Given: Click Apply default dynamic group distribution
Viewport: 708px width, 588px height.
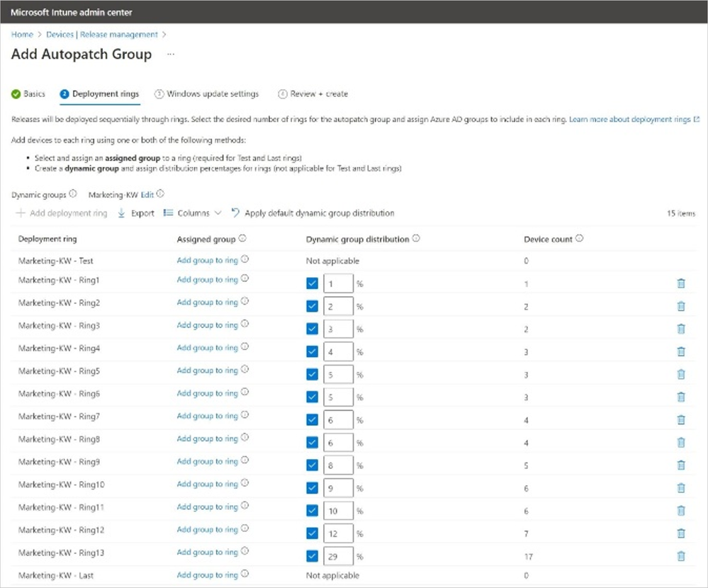Looking at the screenshot, I should pos(319,213).
